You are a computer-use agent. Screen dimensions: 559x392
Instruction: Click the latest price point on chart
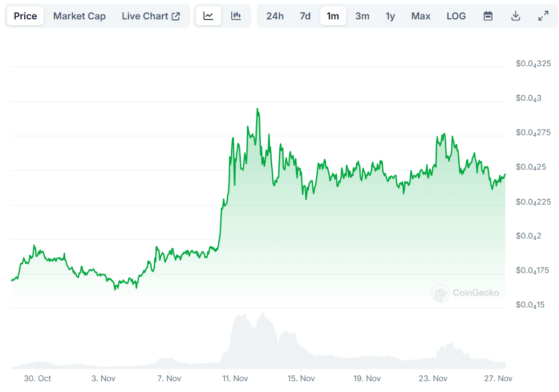pos(505,174)
